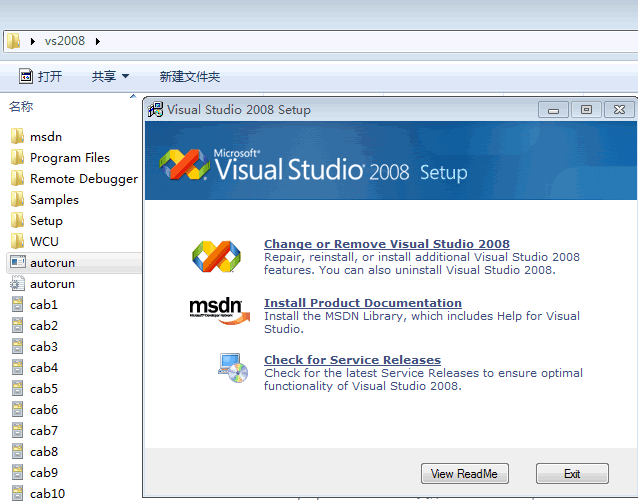638x503 pixels.
Task: Open the Change or Remove Visual Studio 2008 link
Action: (387, 244)
